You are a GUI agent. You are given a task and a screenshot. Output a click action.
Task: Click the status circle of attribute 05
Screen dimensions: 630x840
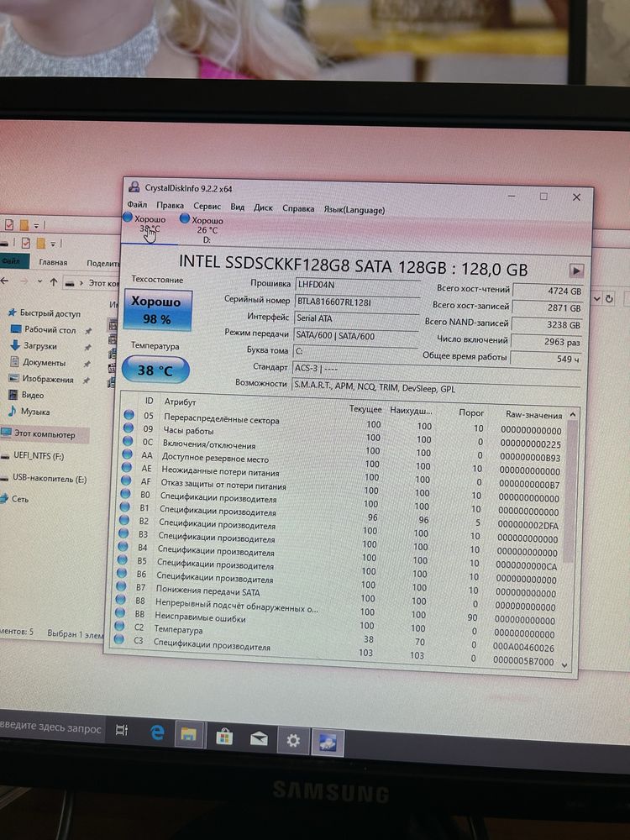129,414
